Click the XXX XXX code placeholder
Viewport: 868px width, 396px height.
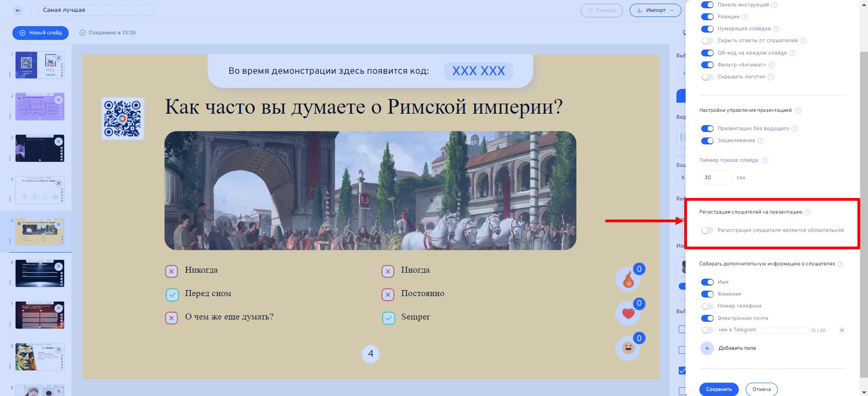tap(478, 71)
